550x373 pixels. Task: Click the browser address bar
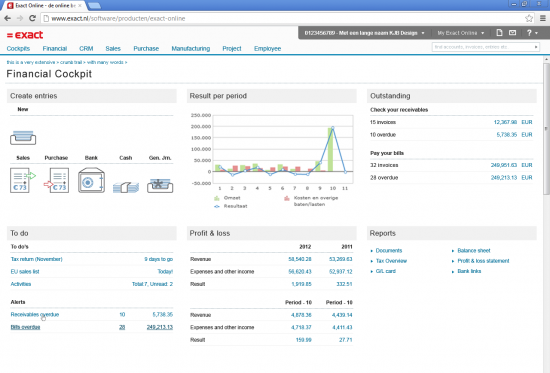pyautogui.click(x=282, y=18)
